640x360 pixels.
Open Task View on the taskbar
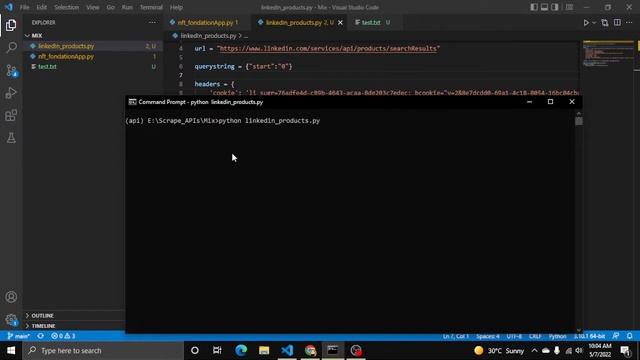217,351
